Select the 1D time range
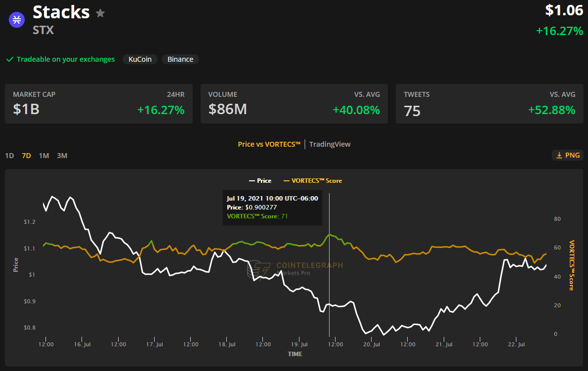Screen dimensions: 588x371 pyautogui.click(x=9, y=156)
